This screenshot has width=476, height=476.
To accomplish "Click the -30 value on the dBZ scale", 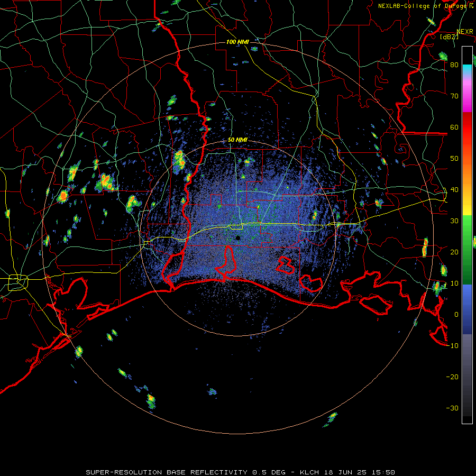I will tap(452, 408).
